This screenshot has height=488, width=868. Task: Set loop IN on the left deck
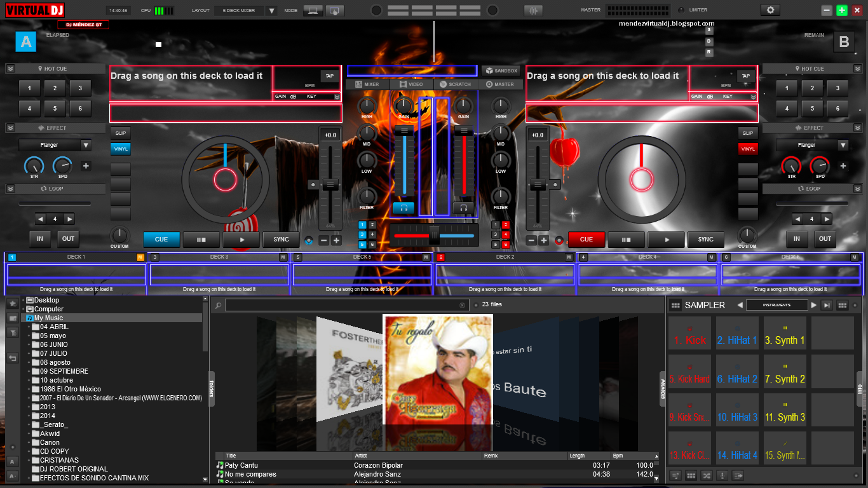point(40,239)
